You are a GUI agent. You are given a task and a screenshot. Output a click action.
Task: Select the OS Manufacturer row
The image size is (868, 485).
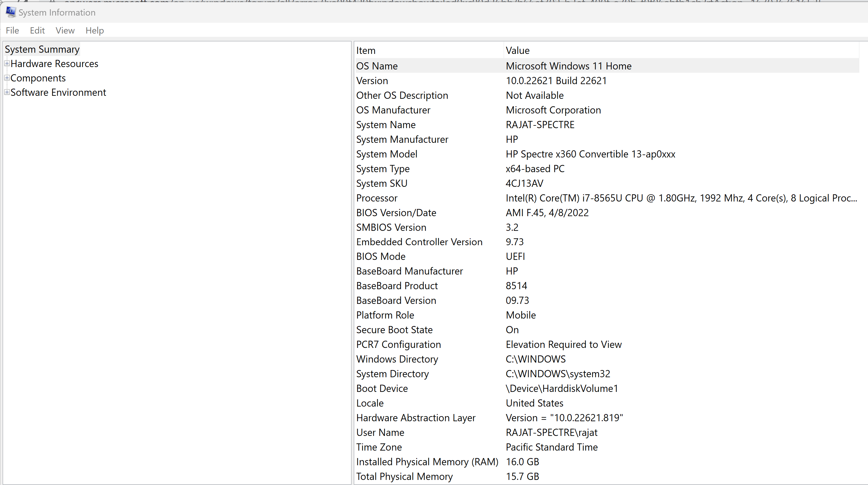pyautogui.click(x=607, y=110)
